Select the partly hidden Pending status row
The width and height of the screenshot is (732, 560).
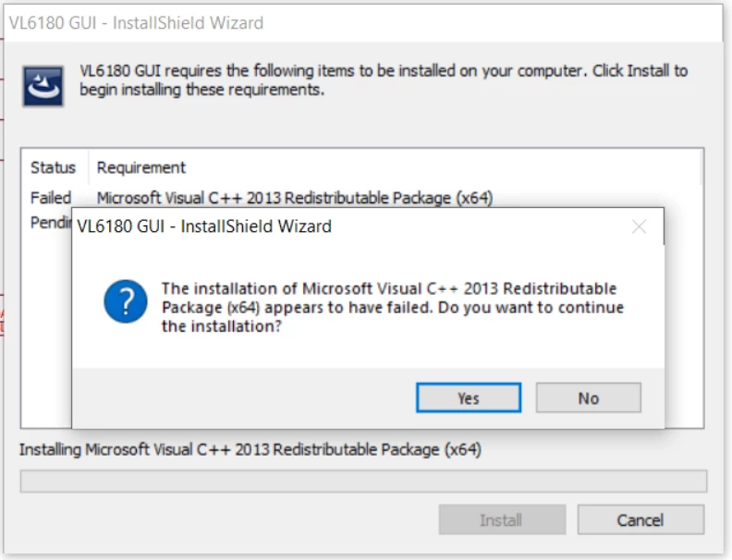[x=51, y=223]
